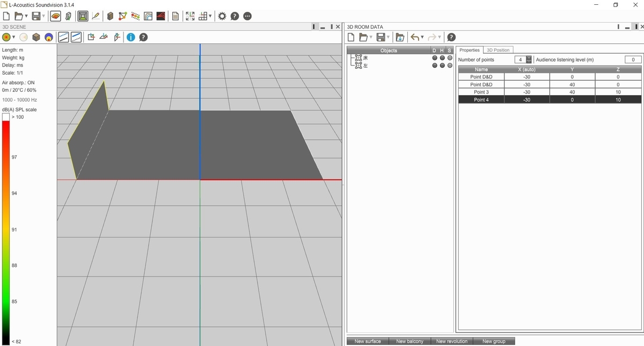This screenshot has width=644, height=346.
Task: Click the Audience listening level input field
Action: (x=633, y=60)
